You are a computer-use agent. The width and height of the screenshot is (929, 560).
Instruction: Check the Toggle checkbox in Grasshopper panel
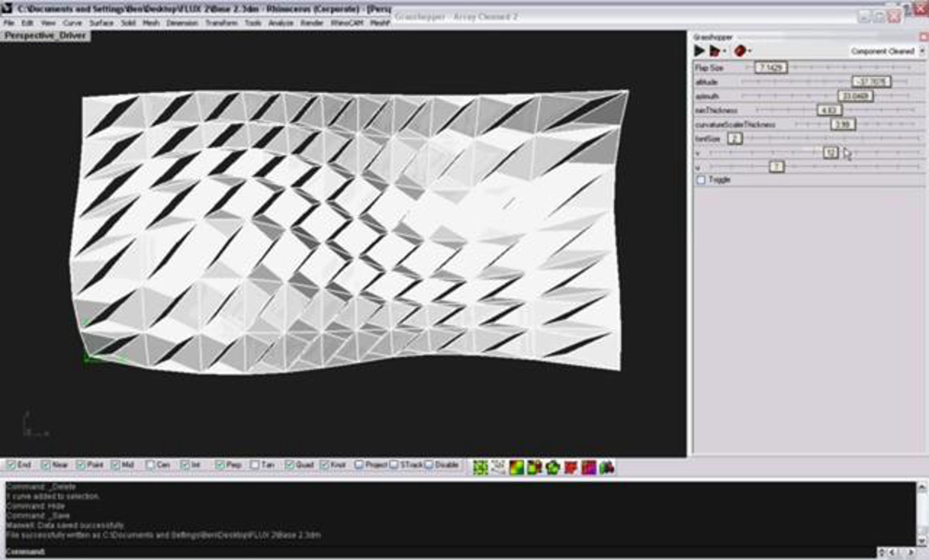click(x=701, y=180)
